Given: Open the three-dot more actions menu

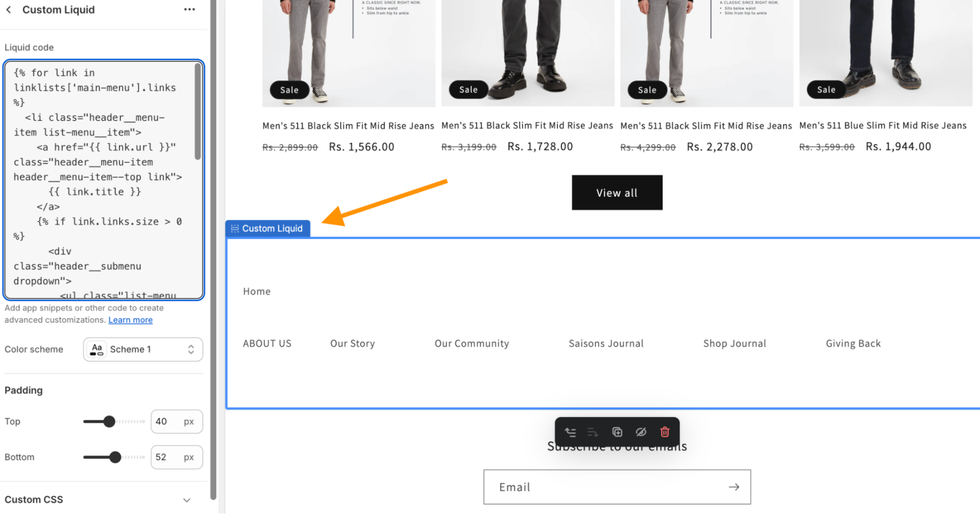Looking at the screenshot, I should (x=189, y=10).
